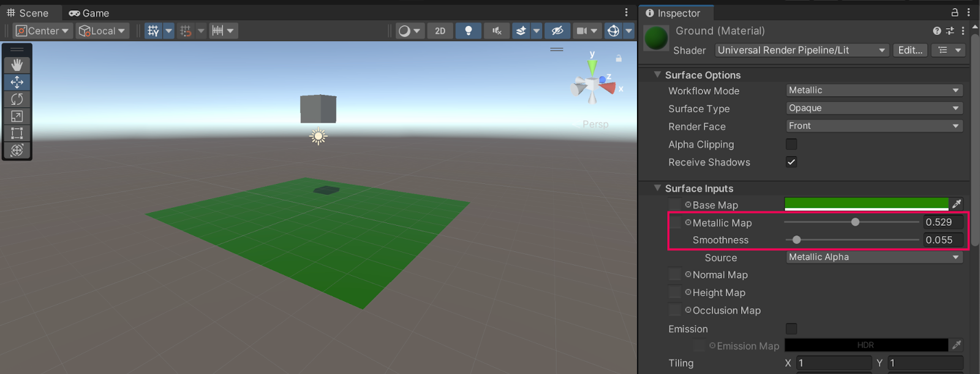Switch to the Game tab
Image resolution: width=980 pixels, height=374 pixels.
click(x=89, y=13)
